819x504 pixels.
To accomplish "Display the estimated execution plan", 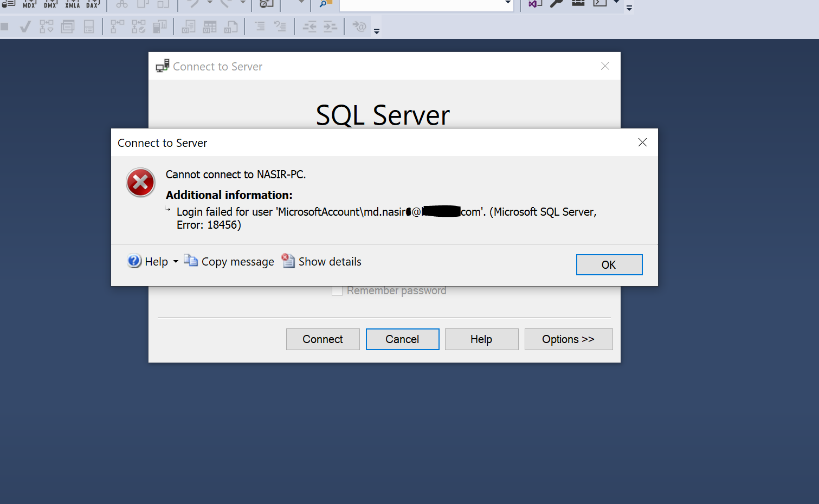I will tap(47, 27).
